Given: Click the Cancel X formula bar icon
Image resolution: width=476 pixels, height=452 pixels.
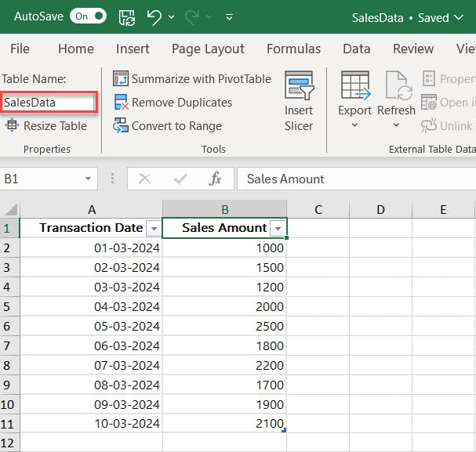Looking at the screenshot, I should coord(144,179).
